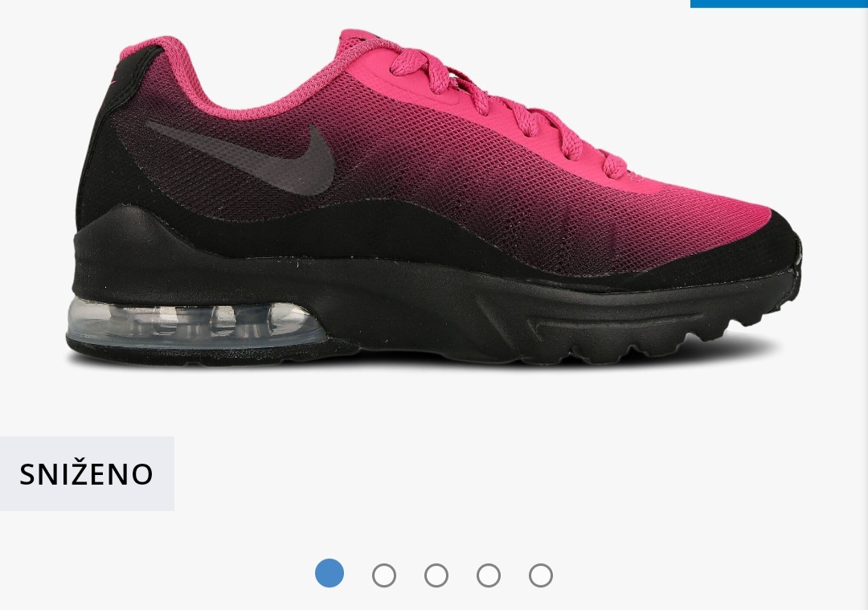Click the blue bar in the top corner
This screenshot has height=610, width=868.
[x=779, y=3]
